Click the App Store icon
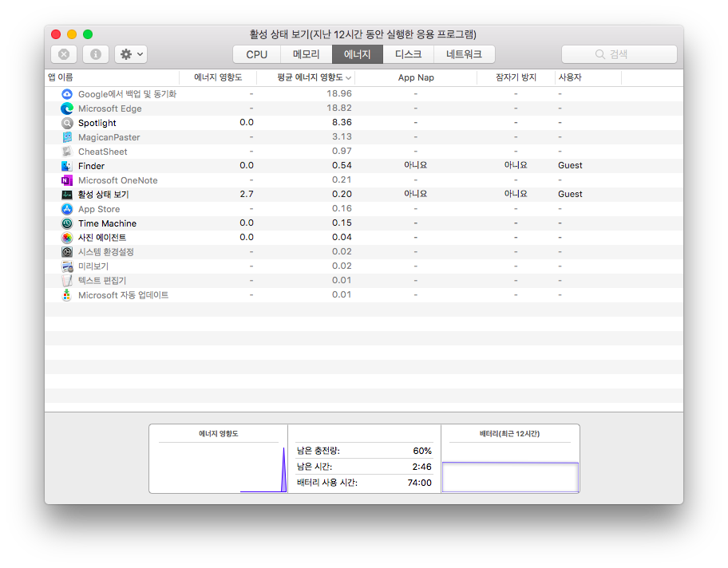Viewport: 728px width, 568px height. (x=67, y=209)
